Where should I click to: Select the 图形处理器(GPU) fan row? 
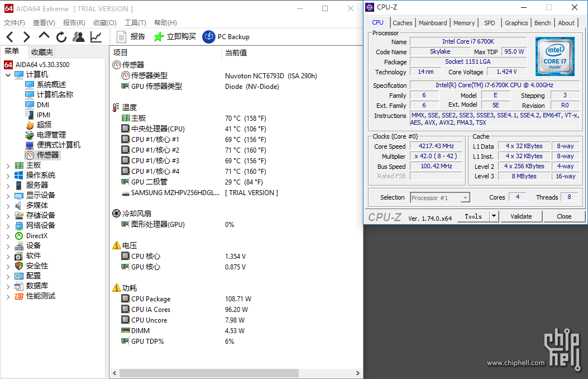tap(178, 224)
